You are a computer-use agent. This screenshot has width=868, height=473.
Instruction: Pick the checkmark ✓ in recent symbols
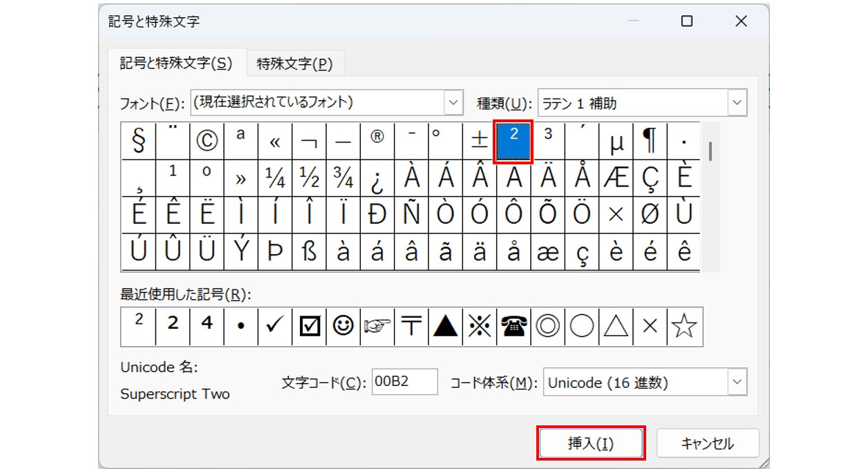(274, 327)
